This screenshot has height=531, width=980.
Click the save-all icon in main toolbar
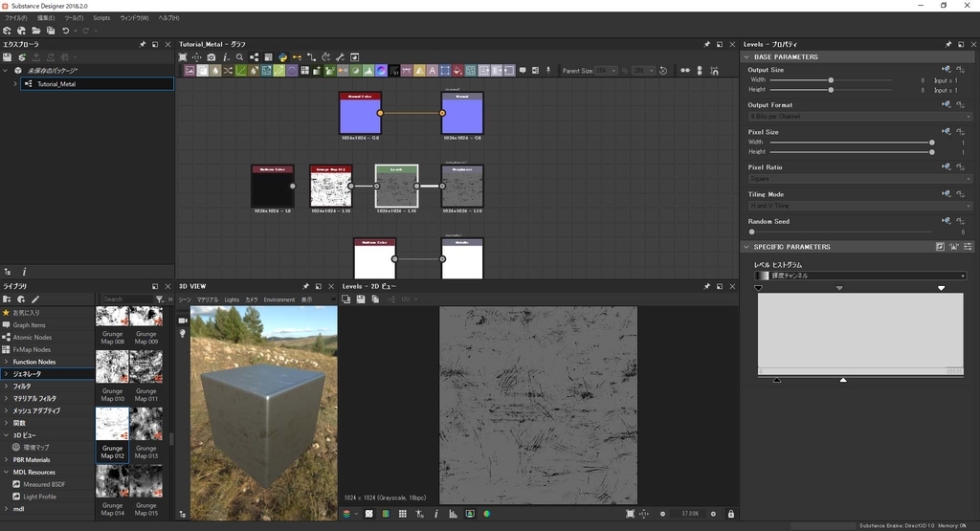[x=51, y=31]
